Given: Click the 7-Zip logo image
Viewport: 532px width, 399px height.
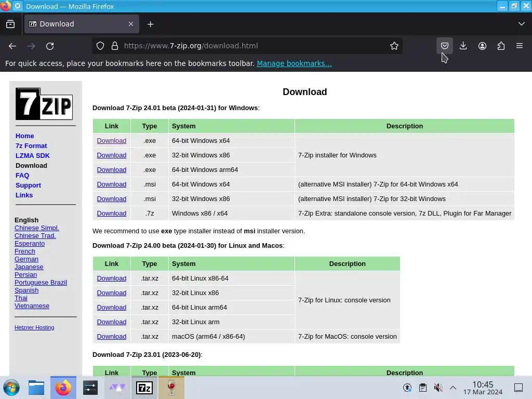Looking at the screenshot, I should coord(44,104).
